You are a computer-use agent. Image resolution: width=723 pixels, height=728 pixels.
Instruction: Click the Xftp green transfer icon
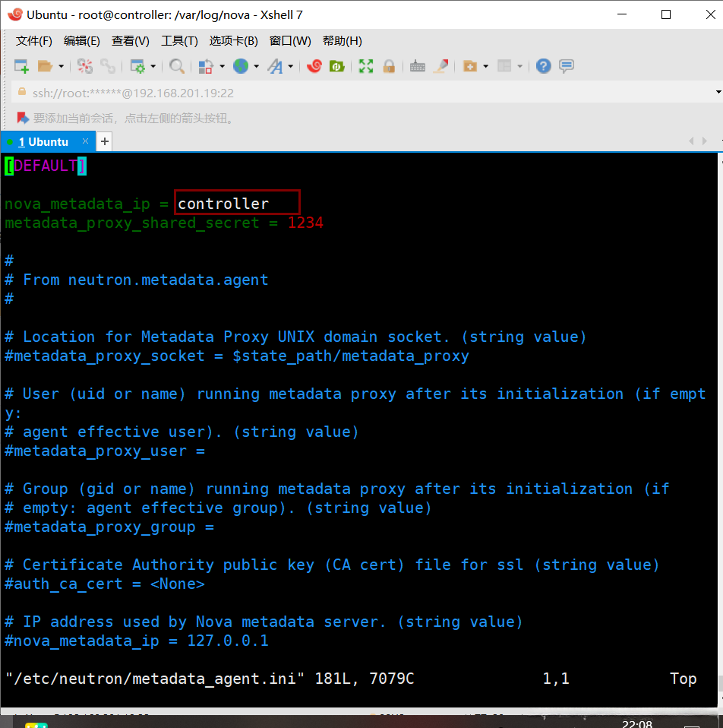click(336, 67)
